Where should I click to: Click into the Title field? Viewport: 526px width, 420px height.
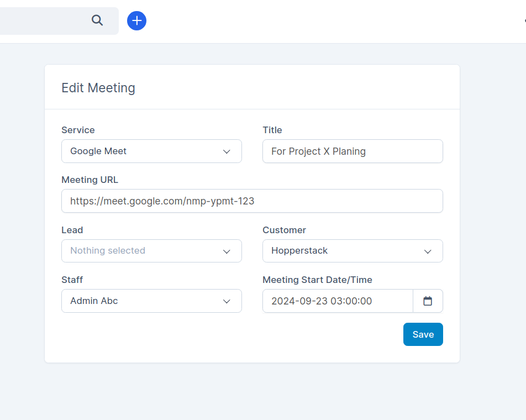353,151
